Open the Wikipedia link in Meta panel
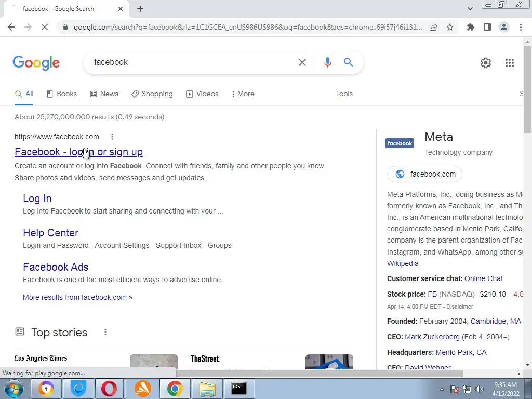The image size is (532, 399). [403, 263]
